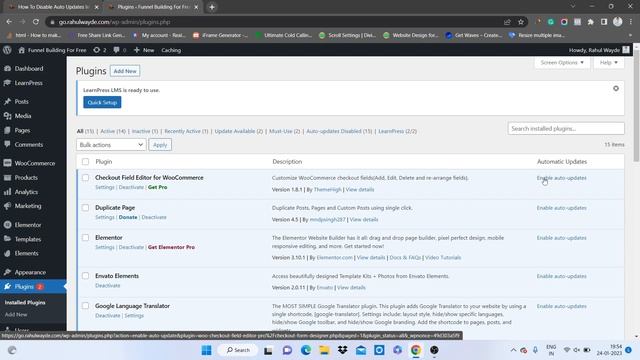Open the New content menu
Viewport: 640px width, 360px height.
click(144, 50)
